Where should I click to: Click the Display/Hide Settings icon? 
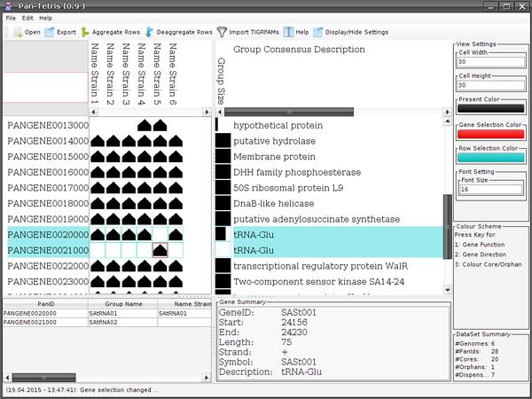[x=318, y=32]
